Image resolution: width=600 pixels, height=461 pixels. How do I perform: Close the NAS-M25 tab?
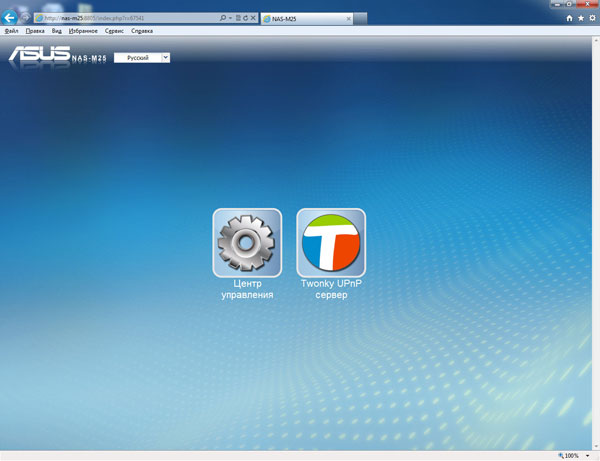point(349,18)
